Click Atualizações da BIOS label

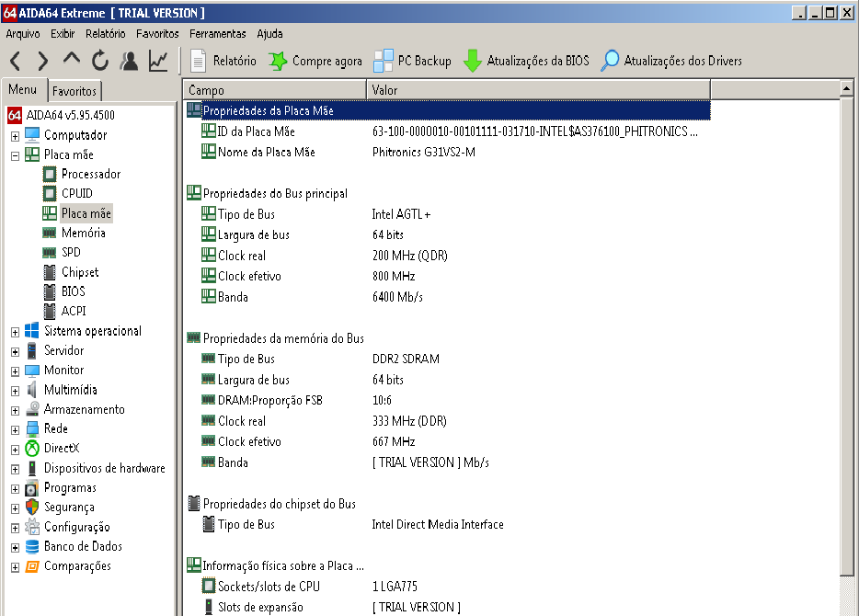coord(538,61)
